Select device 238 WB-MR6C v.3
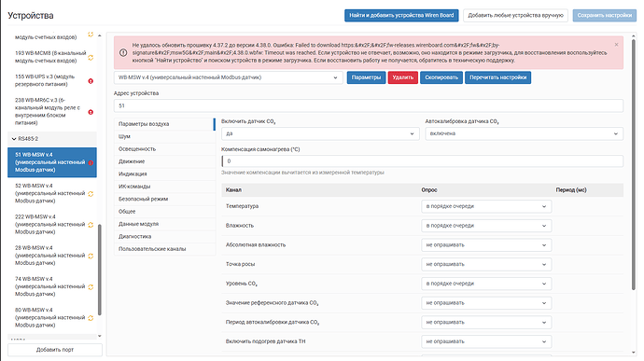This screenshot has width=644, height=361. pos(52,111)
